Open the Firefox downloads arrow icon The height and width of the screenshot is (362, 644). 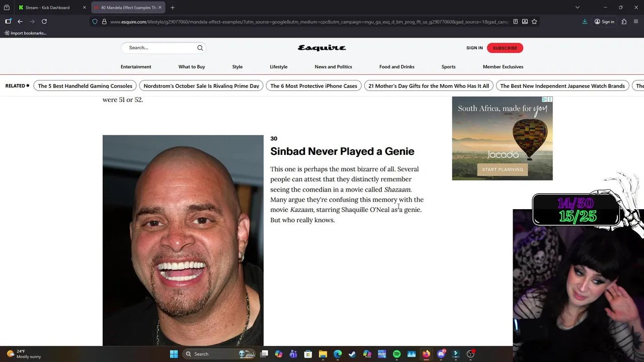(585, 22)
